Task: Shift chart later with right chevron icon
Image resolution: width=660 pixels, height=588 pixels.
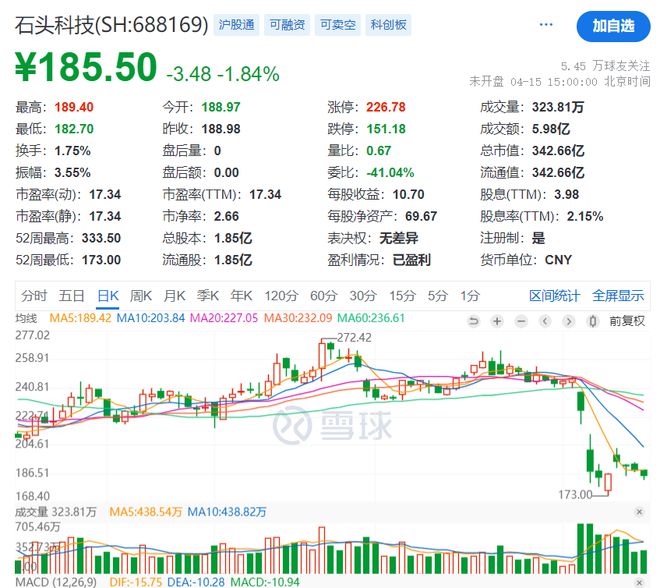Action: pyautogui.click(x=569, y=322)
